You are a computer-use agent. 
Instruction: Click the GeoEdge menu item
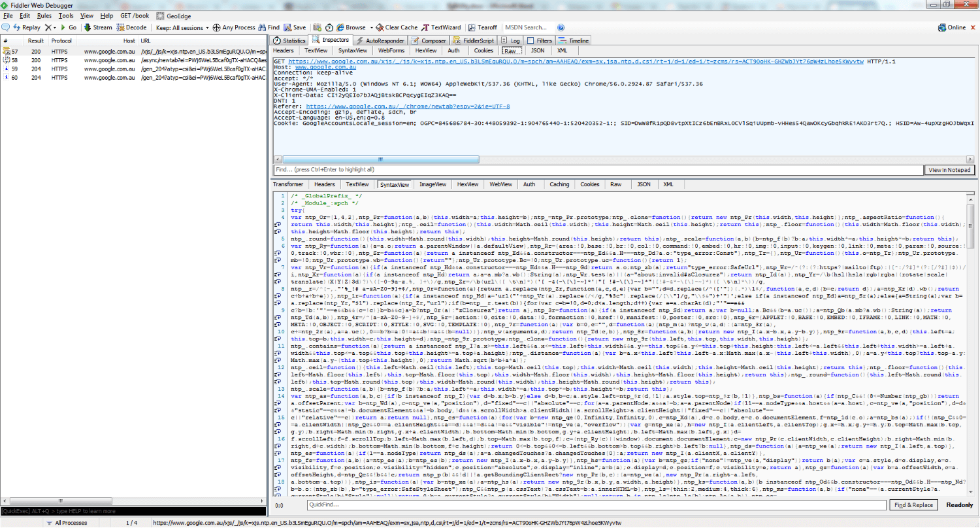(174, 15)
